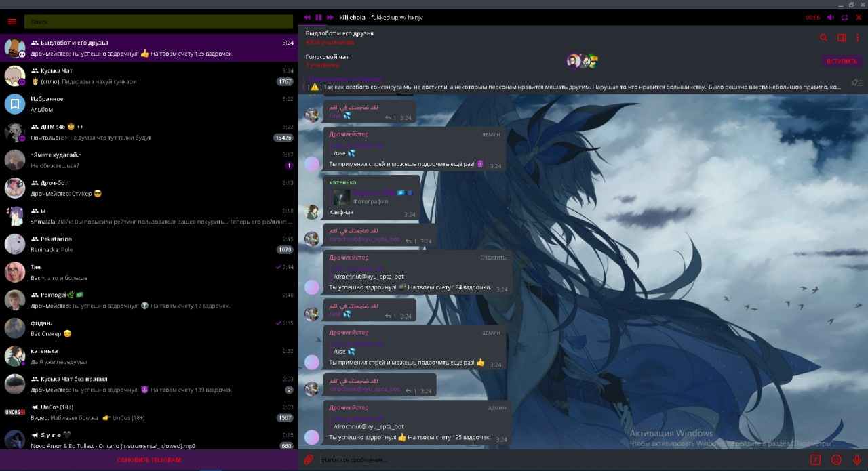Join voice chat with Вступить button
The image size is (868, 471).
[x=842, y=61]
